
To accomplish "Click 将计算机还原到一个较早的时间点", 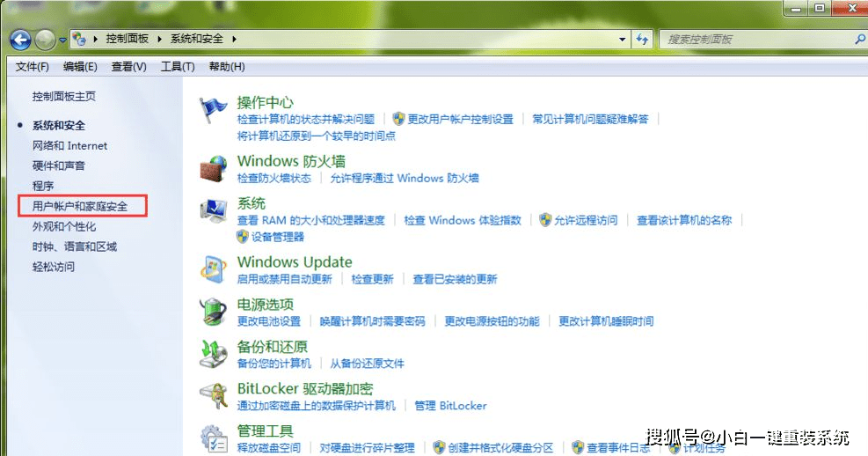I will (x=316, y=136).
